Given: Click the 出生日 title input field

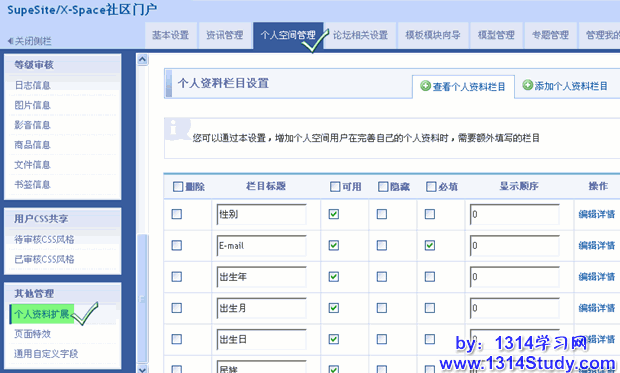Looking at the screenshot, I should pyautogui.click(x=261, y=339).
